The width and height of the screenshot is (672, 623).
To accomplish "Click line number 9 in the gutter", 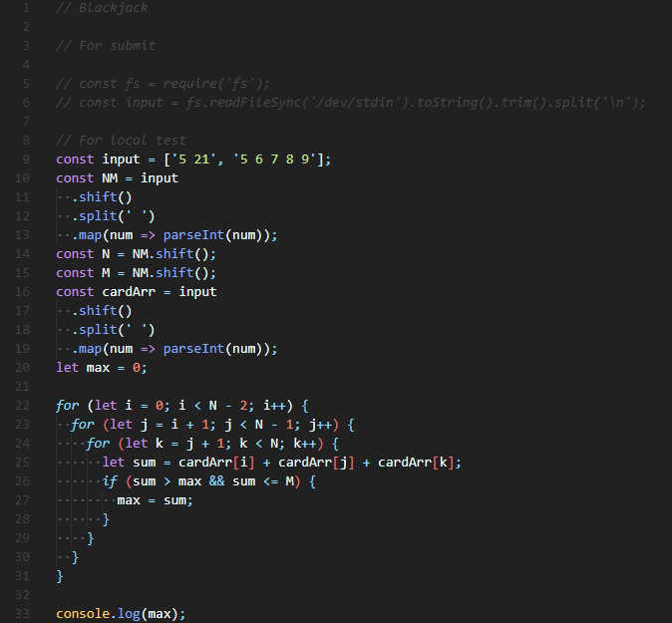I will pos(26,158).
